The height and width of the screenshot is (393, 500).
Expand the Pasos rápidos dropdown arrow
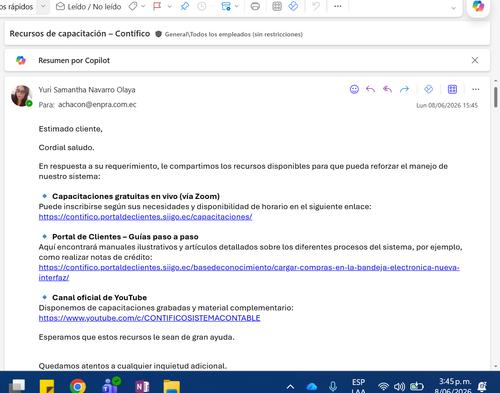pyautogui.click(x=43, y=6)
